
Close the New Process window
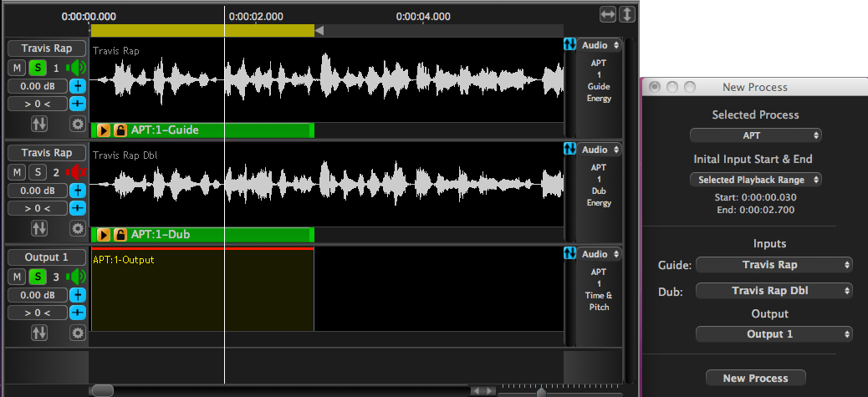point(655,88)
